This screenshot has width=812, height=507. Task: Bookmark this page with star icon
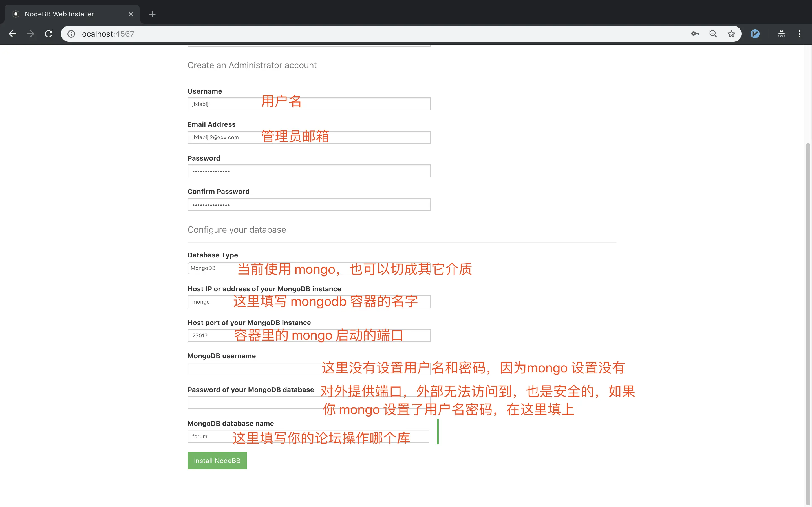(731, 34)
